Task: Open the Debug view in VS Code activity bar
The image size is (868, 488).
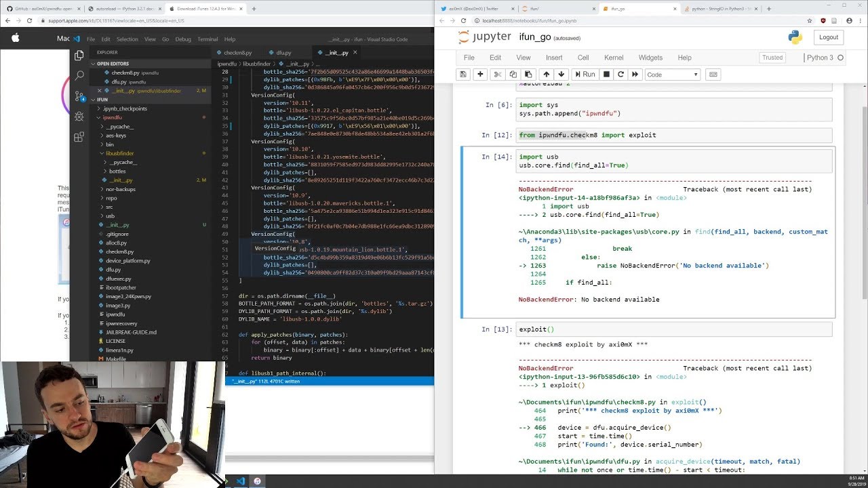Action: click(x=79, y=117)
